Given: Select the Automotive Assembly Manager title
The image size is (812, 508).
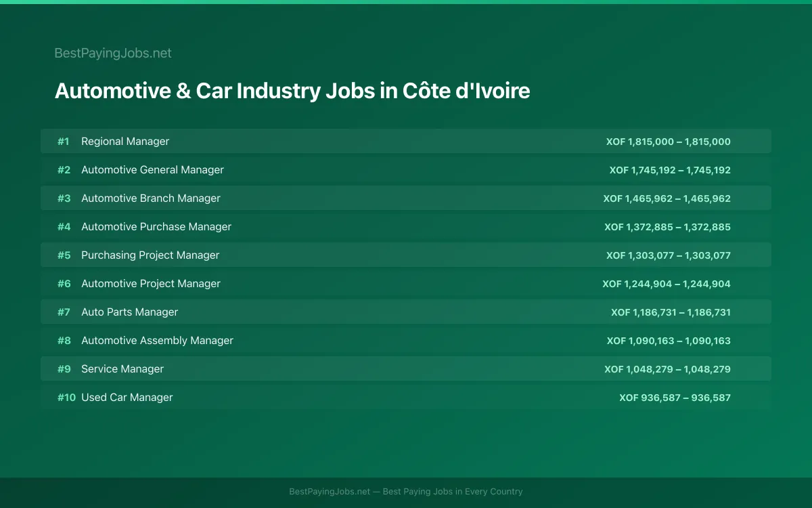Looking at the screenshot, I should pos(157,341).
